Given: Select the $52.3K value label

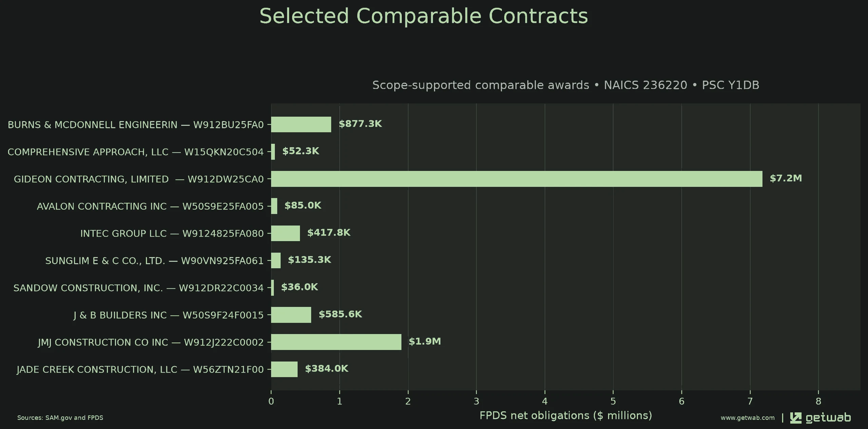Looking at the screenshot, I should pyautogui.click(x=301, y=151).
